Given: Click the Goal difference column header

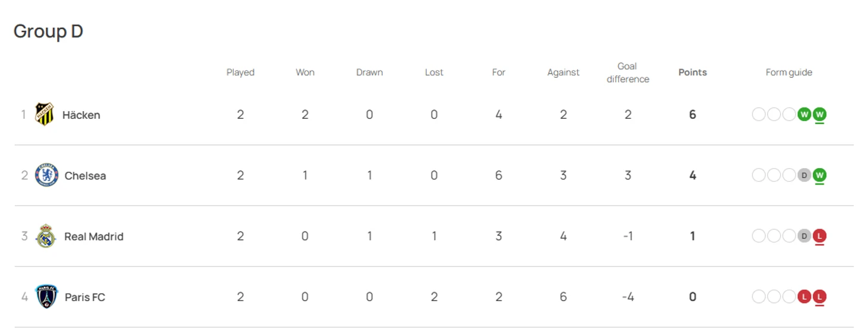Looking at the screenshot, I should tap(628, 72).
